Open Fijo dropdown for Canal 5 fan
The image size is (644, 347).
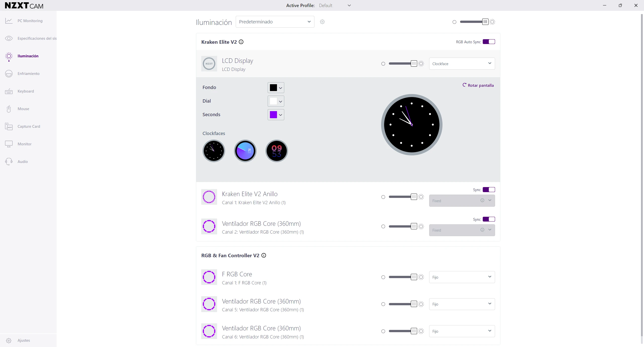click(x=462, y=304)
